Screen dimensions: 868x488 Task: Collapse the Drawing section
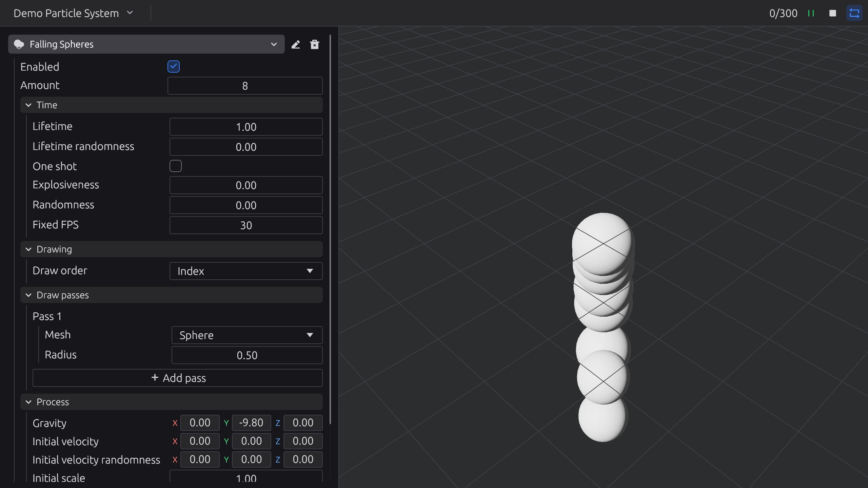click(28, 249)
